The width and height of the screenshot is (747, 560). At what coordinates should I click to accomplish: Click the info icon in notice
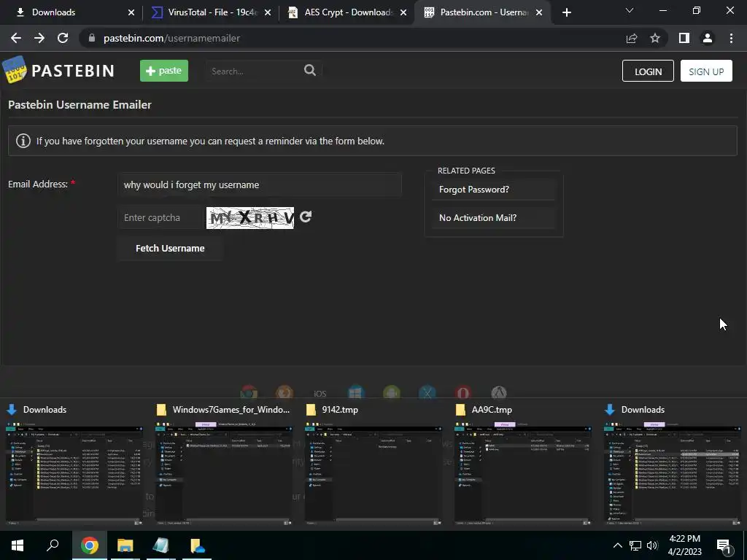[23, 141]
